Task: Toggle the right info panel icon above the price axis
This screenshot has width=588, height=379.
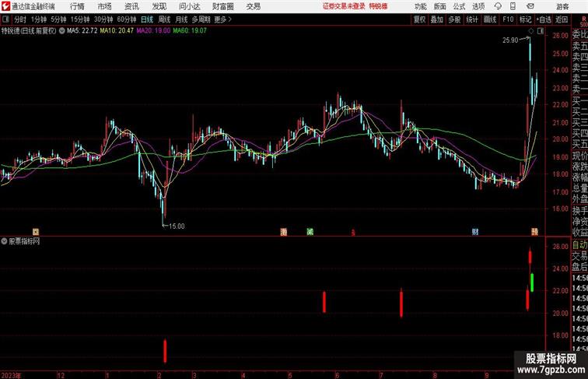Action: (541, 31)
